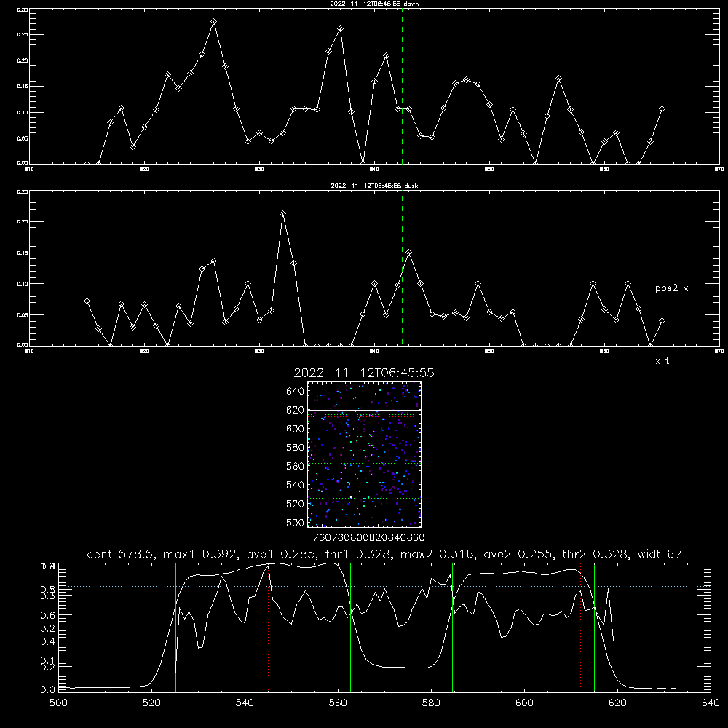This screenshot has width=728, height=728.
Task: Click the highest diamond point in dawn plot
Action: pos(213,22)
